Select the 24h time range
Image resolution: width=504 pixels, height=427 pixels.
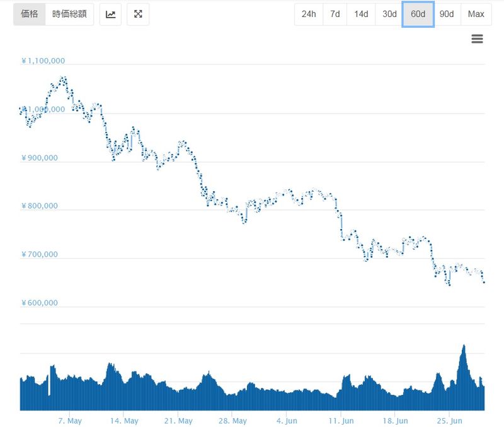pos(309,15)
